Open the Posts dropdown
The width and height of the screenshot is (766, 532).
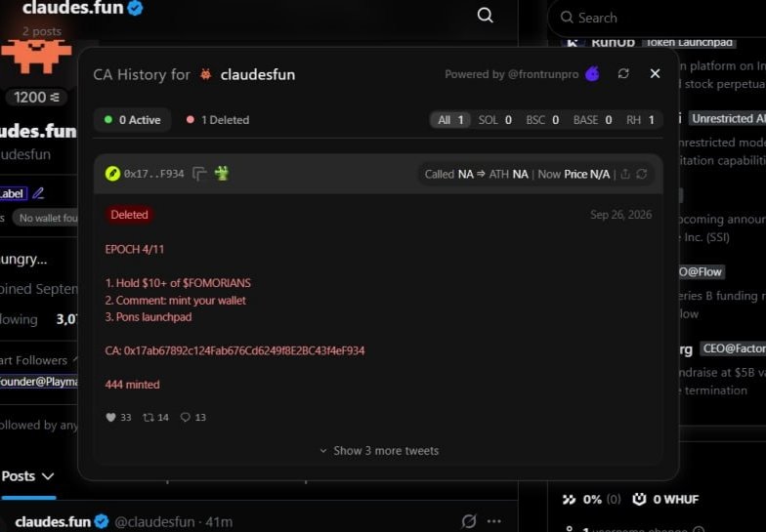click(x=27, y=476)
